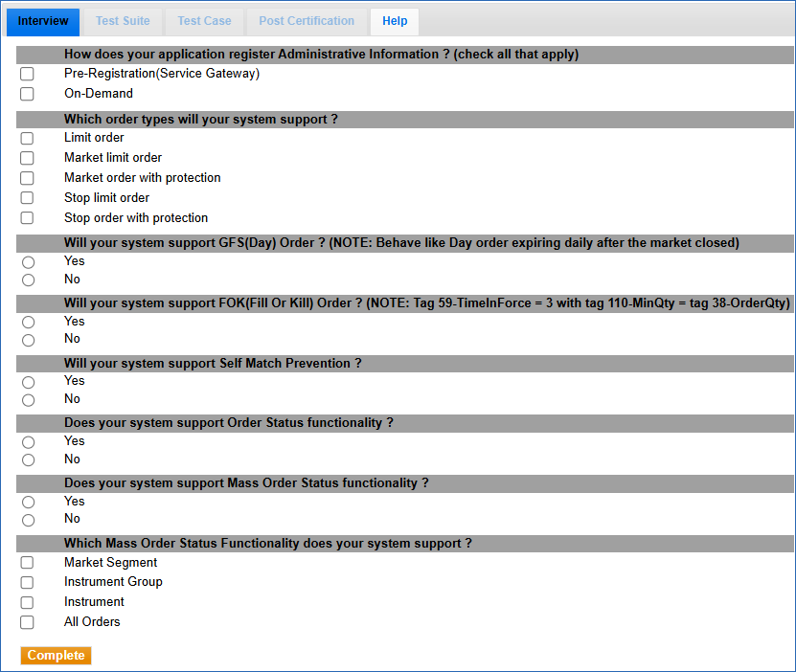Viewport: 796px width, 672px height.
Task: Check Stop order with protection
Action: [27, 218]
